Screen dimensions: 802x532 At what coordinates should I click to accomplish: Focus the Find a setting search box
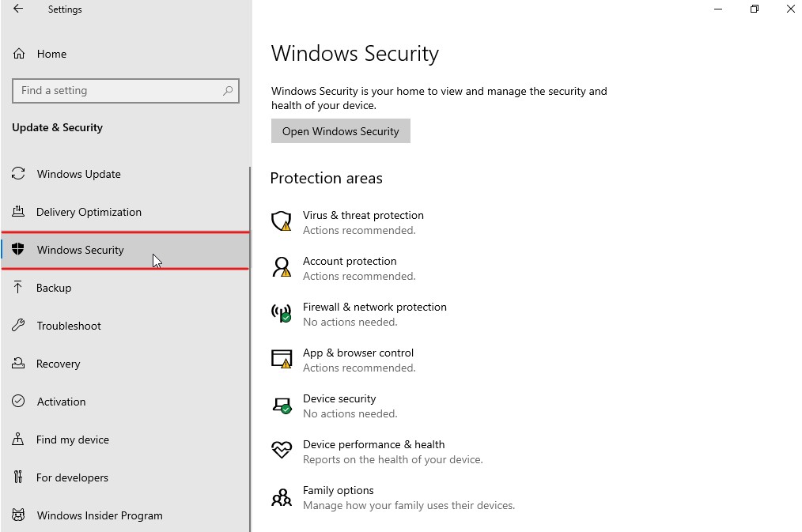click(x=125, y=90)
